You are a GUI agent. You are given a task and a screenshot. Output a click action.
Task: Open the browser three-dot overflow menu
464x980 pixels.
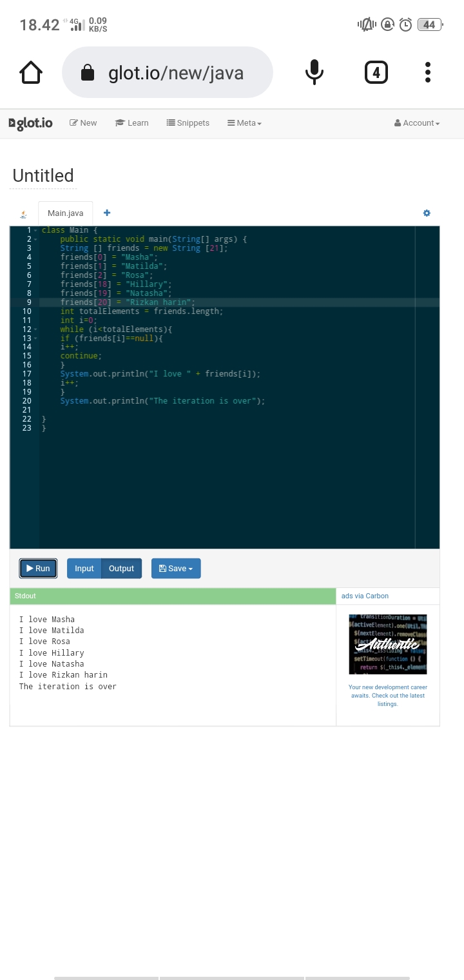pyautogui.click(x=428, y=73)
